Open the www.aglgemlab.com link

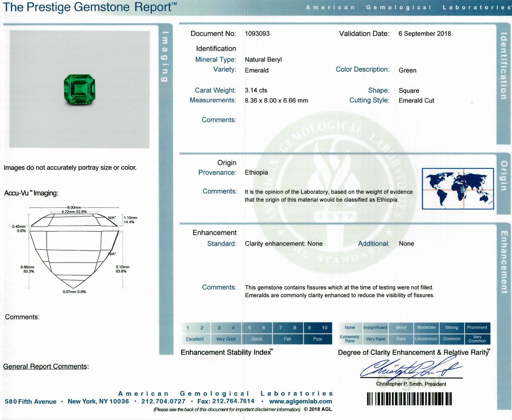(301, 401)
